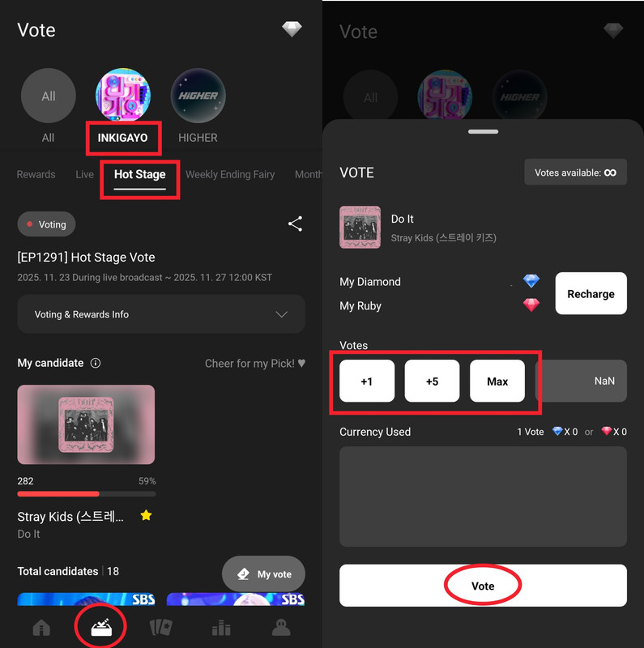Open the profile icon in bottom navigation

[281, 628]
